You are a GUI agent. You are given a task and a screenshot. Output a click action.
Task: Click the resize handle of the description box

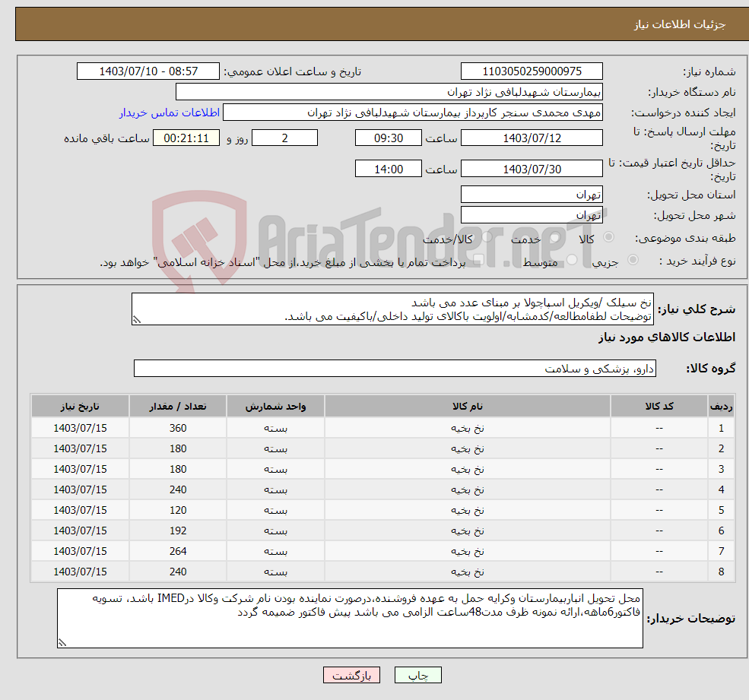pos(137,320)
